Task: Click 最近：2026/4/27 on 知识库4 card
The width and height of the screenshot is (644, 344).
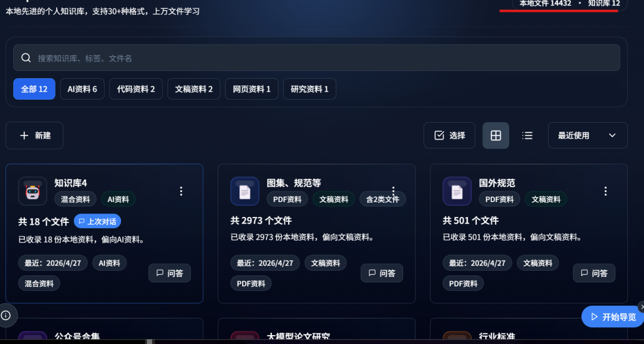Action: tap(52, 263)
